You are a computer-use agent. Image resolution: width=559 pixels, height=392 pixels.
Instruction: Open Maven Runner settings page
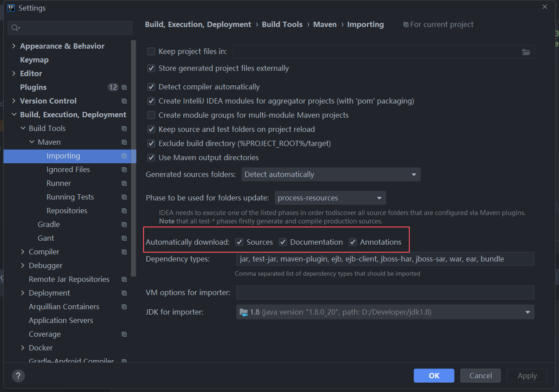[58, 183]
